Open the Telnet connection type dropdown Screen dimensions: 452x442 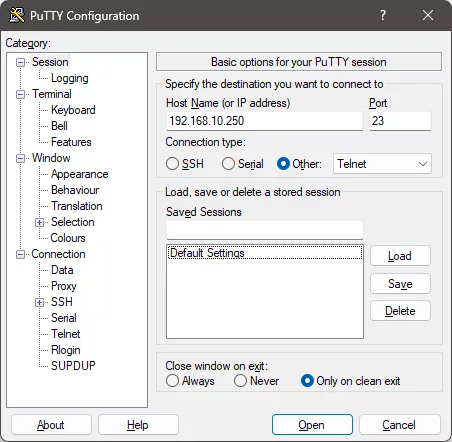382,164
